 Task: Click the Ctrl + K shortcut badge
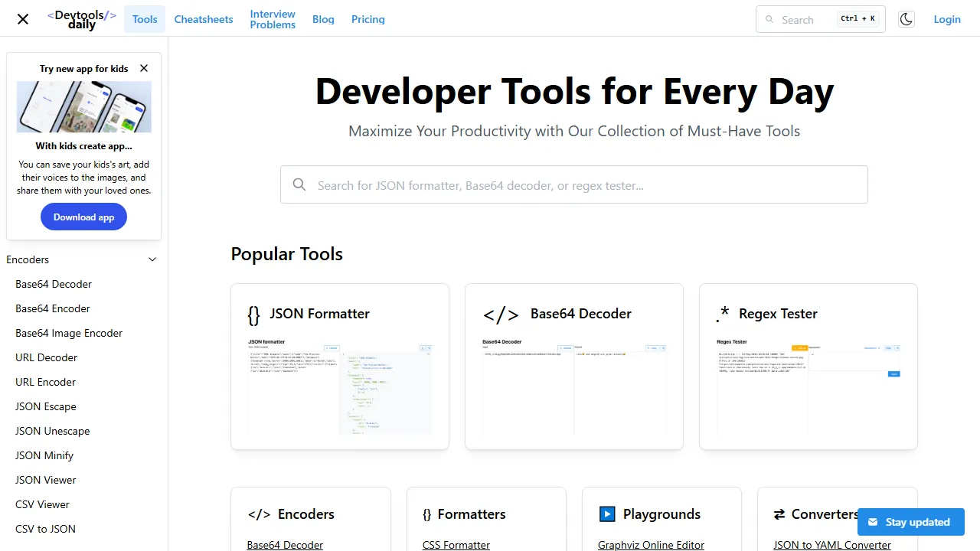857,18
